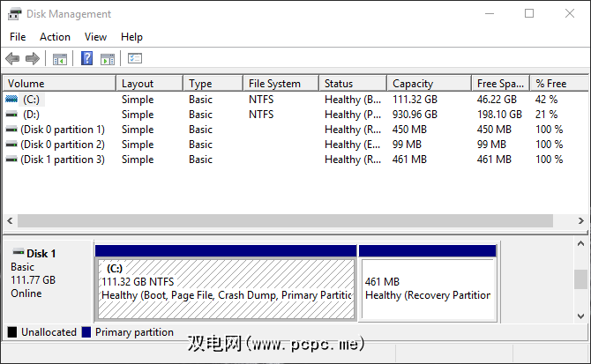Select the (D:) volume row icon
The image size is (591, 364).
(x=11, y=115)
